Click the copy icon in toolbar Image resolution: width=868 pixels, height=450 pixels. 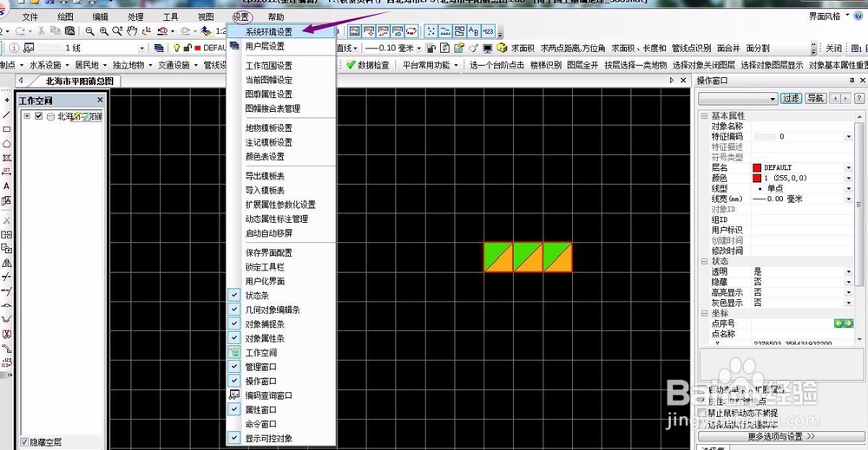pos(56,31)
